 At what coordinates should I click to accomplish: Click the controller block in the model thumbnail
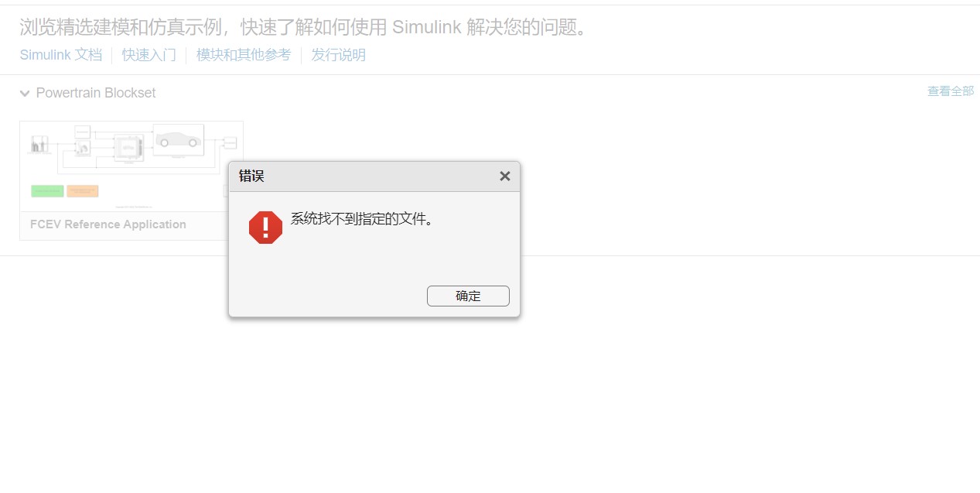point(128,148)
